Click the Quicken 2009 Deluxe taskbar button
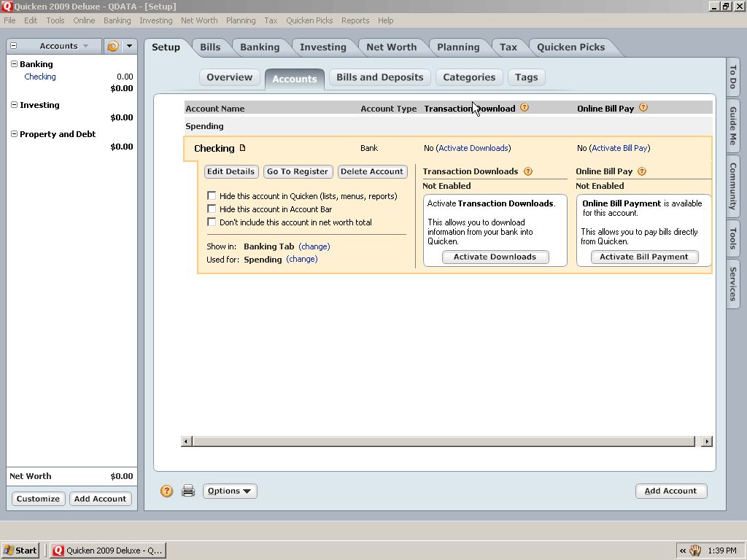Screen dimensions: 747x560 tap(108, 551)
